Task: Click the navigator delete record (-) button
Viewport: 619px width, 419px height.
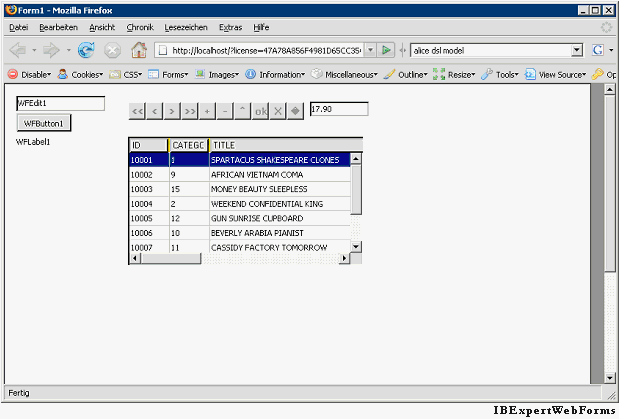Action: [225, 110]
